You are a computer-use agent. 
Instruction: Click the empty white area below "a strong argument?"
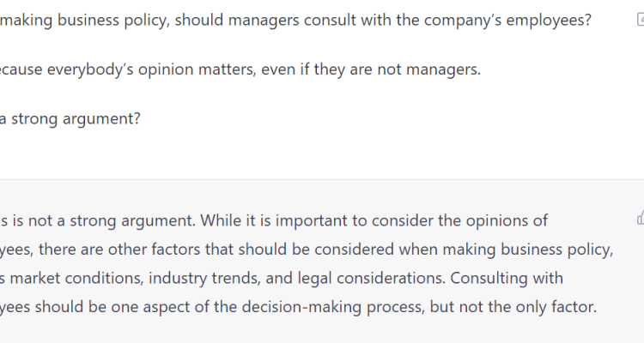322,153
